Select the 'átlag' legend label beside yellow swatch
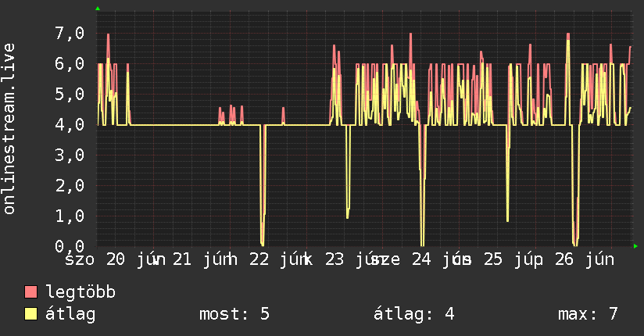The image size is (644, 336). tap(70, 314)
